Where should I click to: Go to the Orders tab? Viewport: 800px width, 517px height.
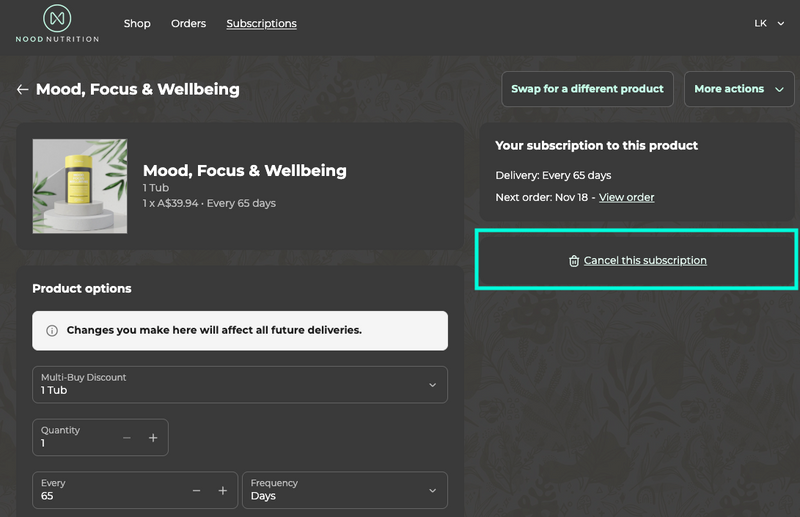click(x=188, y=23)
